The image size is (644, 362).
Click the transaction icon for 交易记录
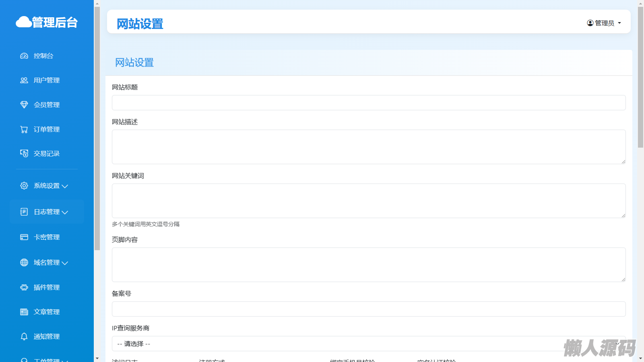[x=24, y=154]
